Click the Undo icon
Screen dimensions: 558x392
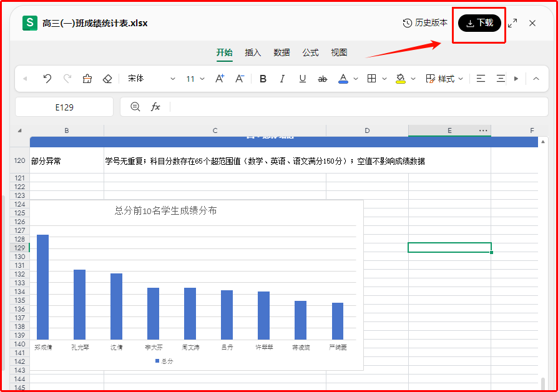coord(47,79)
